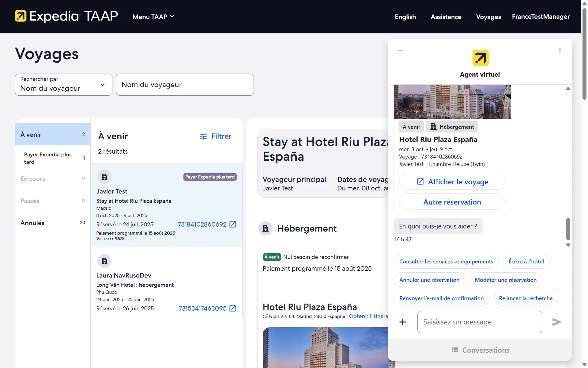Open itinerary number 73153417463095
Screen dimensions: 588x368
202,309
